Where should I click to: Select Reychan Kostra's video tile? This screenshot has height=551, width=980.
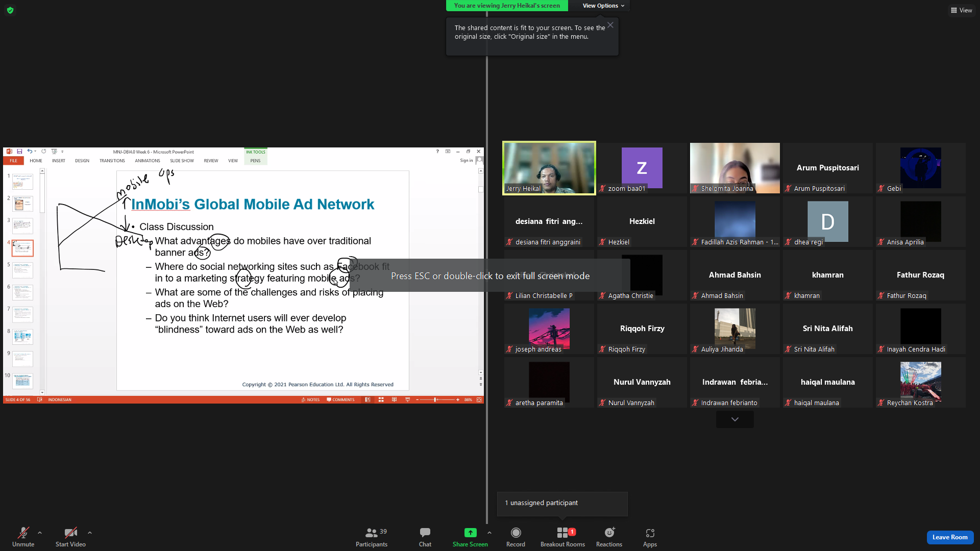coord(921,382)
